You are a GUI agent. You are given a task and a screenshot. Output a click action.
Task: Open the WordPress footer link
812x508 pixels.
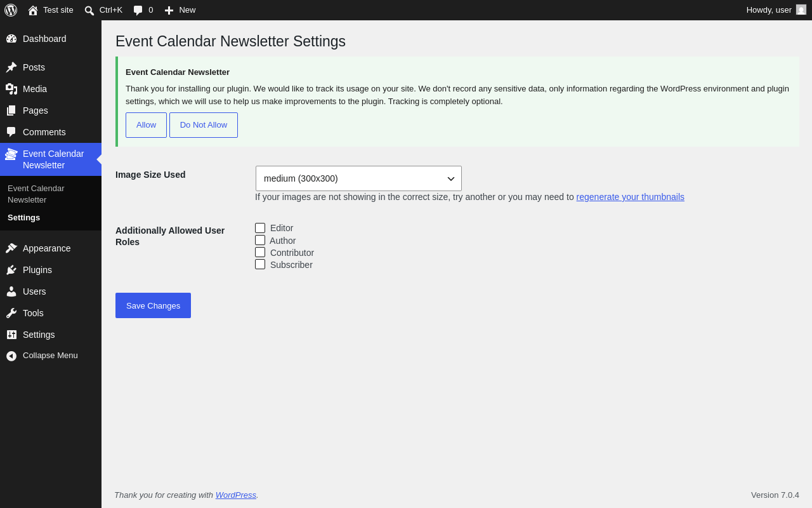[236, 495]
